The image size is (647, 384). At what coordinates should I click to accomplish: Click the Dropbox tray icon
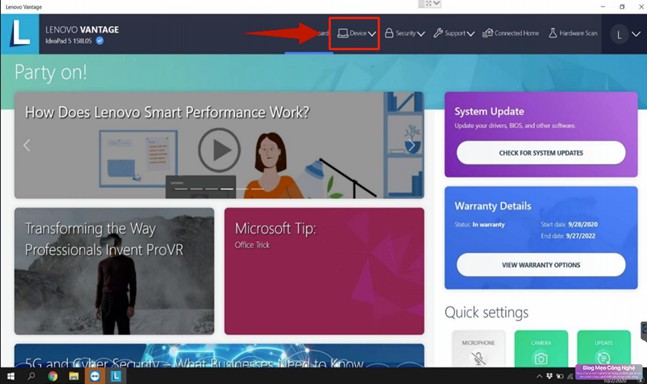tap(550, 376)
